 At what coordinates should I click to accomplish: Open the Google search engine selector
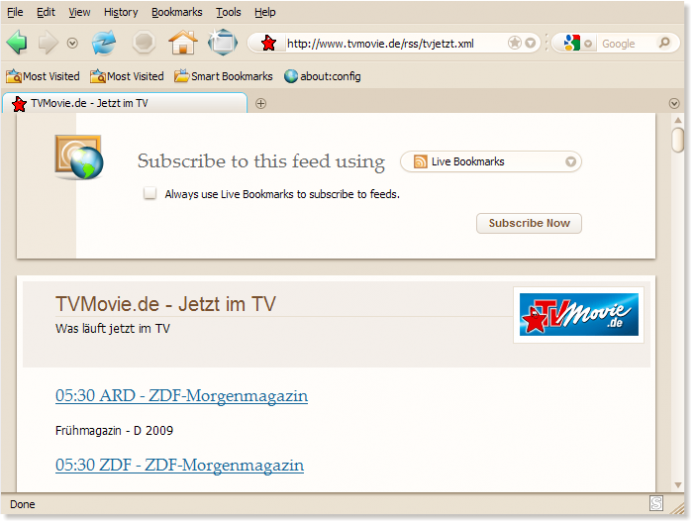[578, 43]
